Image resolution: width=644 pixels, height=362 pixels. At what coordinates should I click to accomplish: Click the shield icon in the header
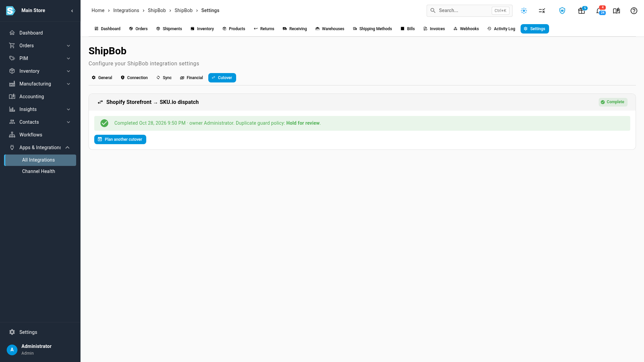pos(562,11)
